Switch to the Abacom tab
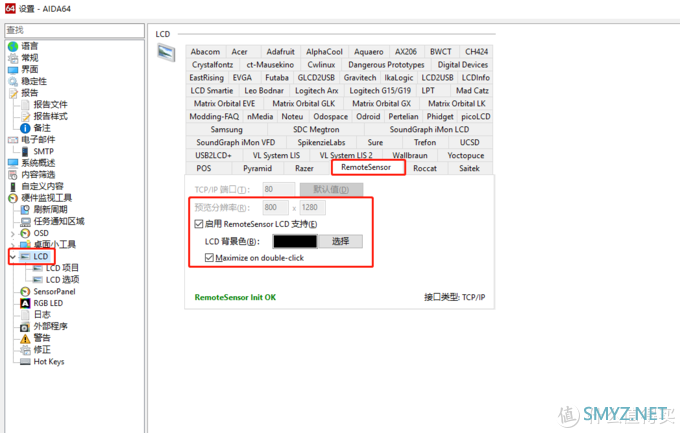This screenshot has width=680, height=433. click(x=205, y=52)
